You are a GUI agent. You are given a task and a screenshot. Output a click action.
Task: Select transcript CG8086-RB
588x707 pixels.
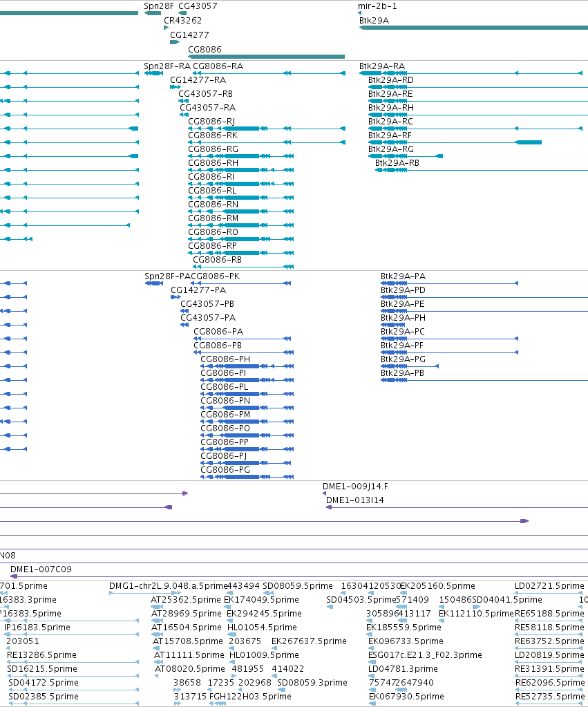[x=218, y=260]
